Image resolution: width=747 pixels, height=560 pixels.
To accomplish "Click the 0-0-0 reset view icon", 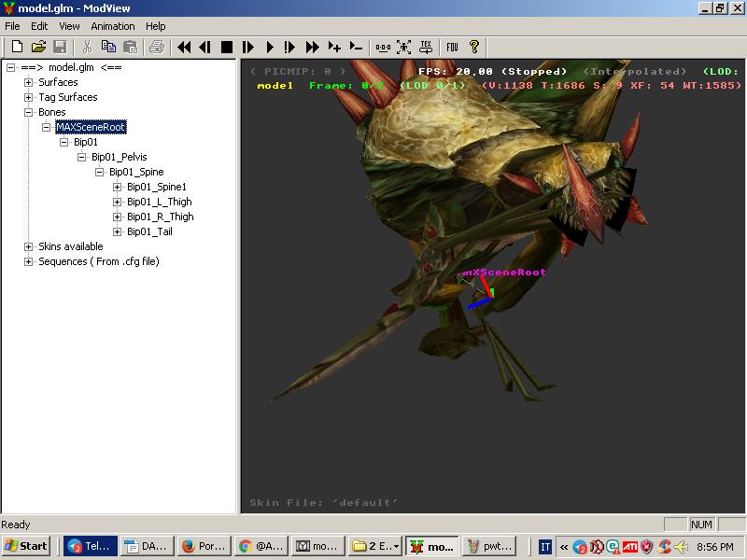I will point(383,47).
